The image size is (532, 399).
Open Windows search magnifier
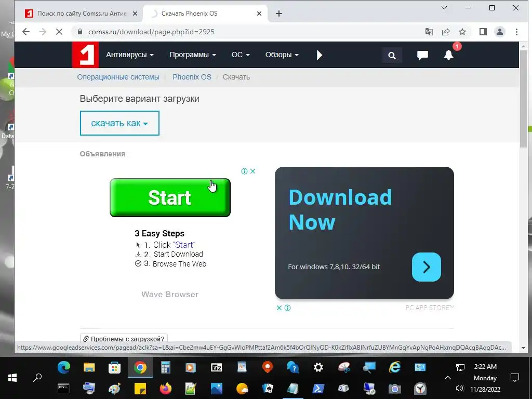[x=37, y=378]
